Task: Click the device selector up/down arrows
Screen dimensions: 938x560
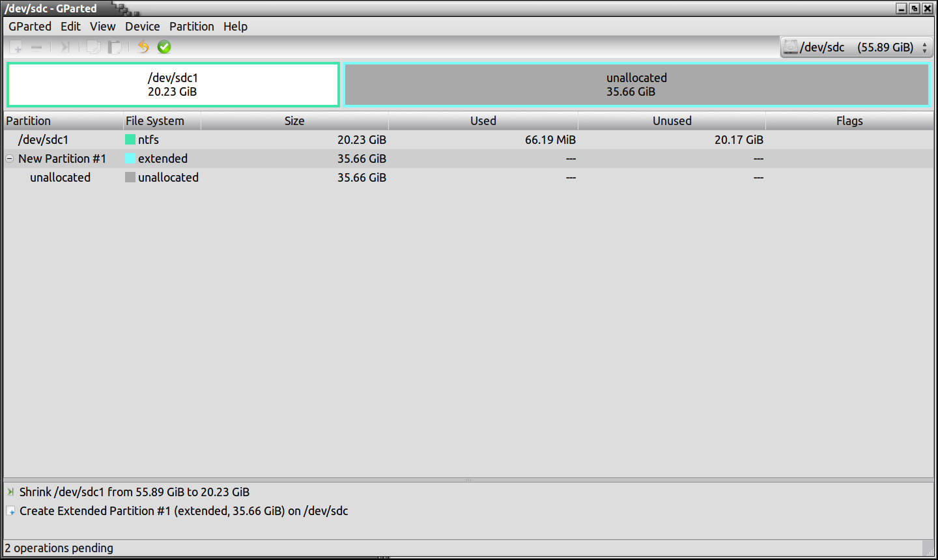Action: 924,48
